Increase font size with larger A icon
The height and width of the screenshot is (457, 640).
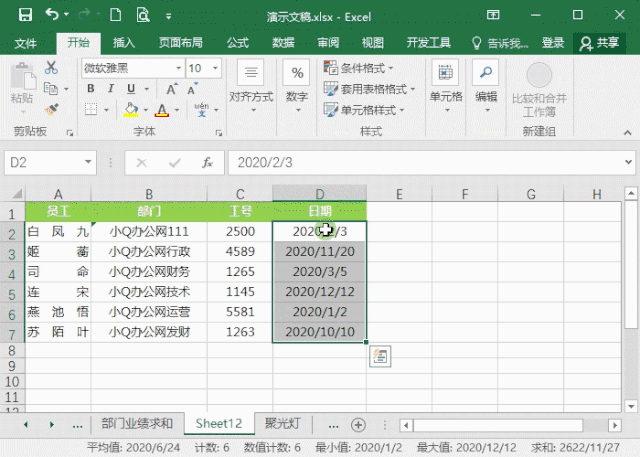click(x=171, y=89)
